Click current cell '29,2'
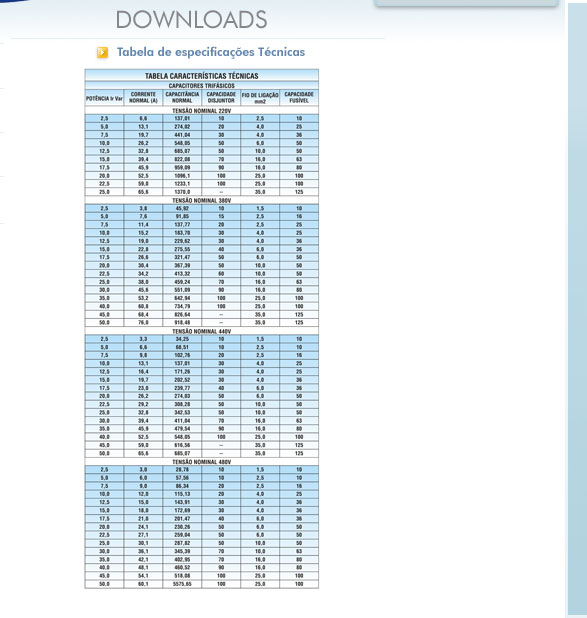The width and height of the screenshot is (587, 618). [143, 404]
